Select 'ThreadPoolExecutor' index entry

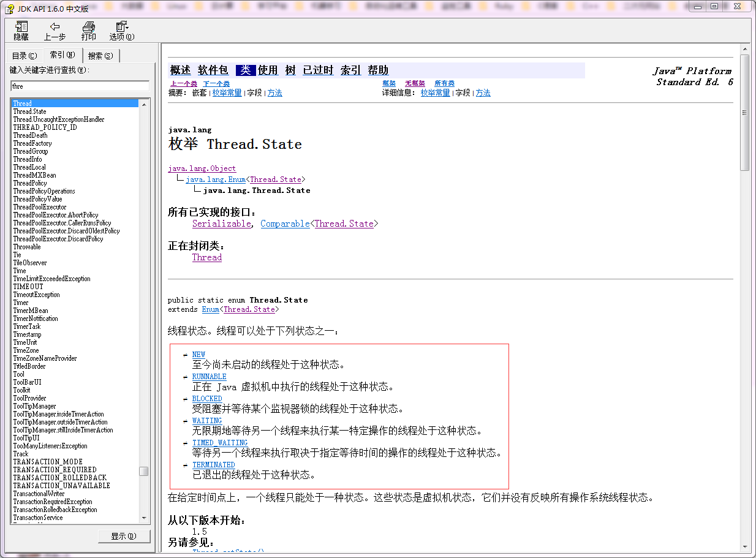(x=40, y=207)
